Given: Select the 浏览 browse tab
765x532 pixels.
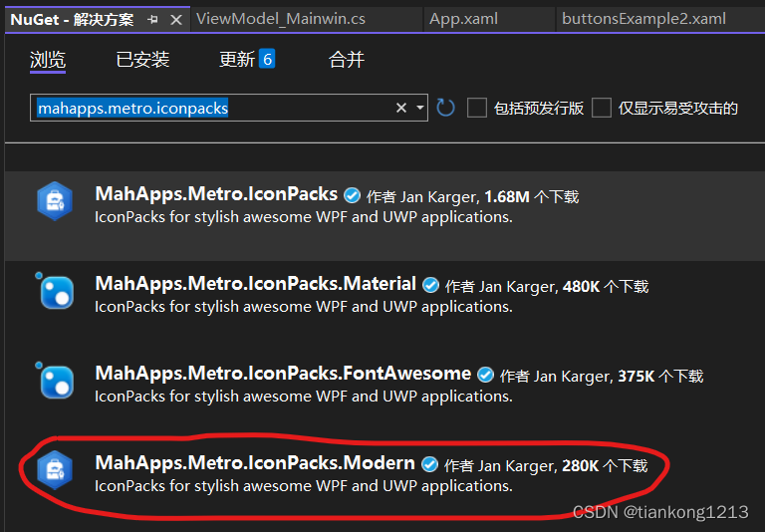Looking at the screenshot, I should click(48, 60).
